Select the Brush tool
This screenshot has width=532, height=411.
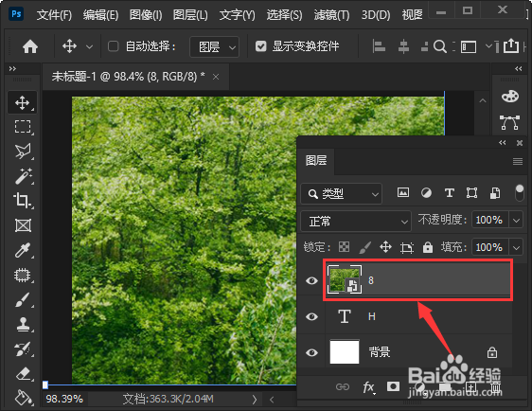click(x=23, y=299)
